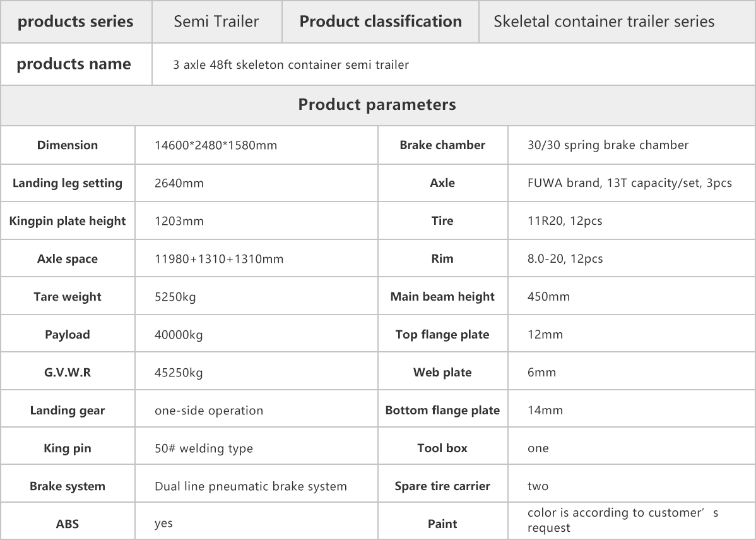
Task: Click the 'Product parameters' heading row
Action: coord(377,105)
